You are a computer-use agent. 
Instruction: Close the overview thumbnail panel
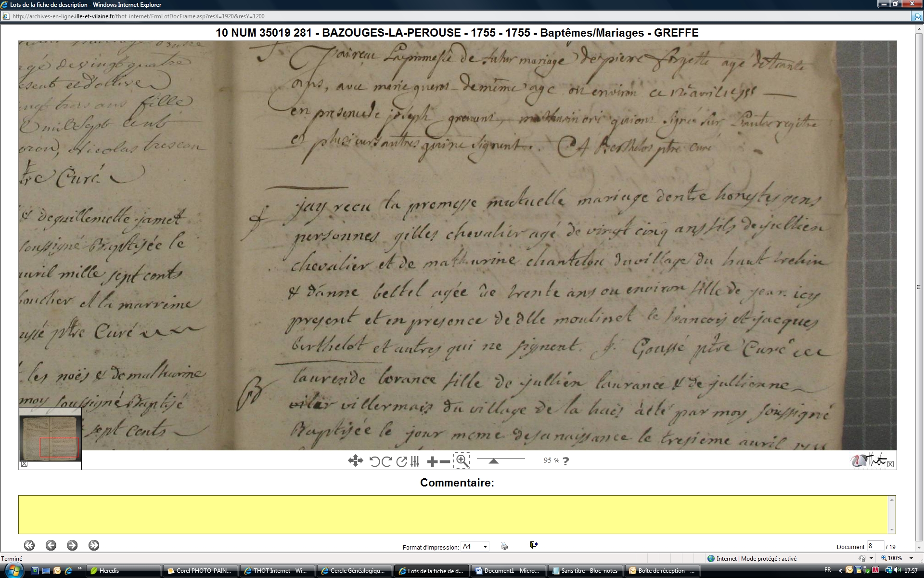coord(24,464)
